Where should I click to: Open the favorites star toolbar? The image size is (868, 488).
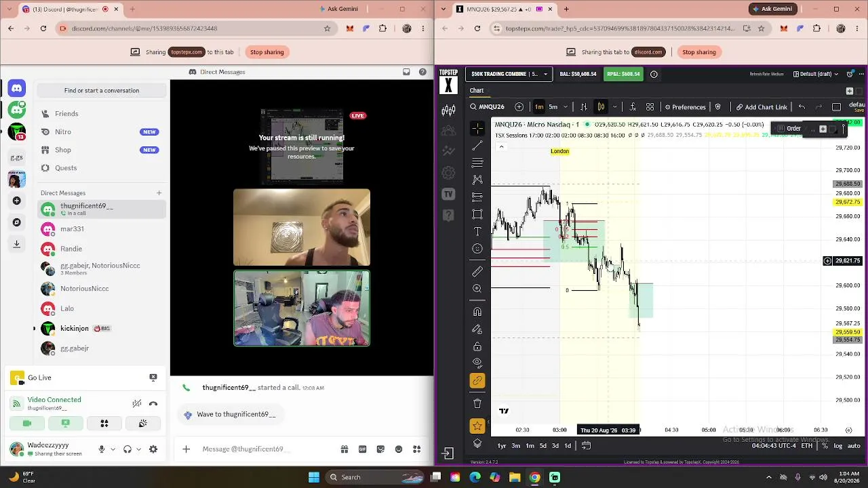[x=477, y=426]
